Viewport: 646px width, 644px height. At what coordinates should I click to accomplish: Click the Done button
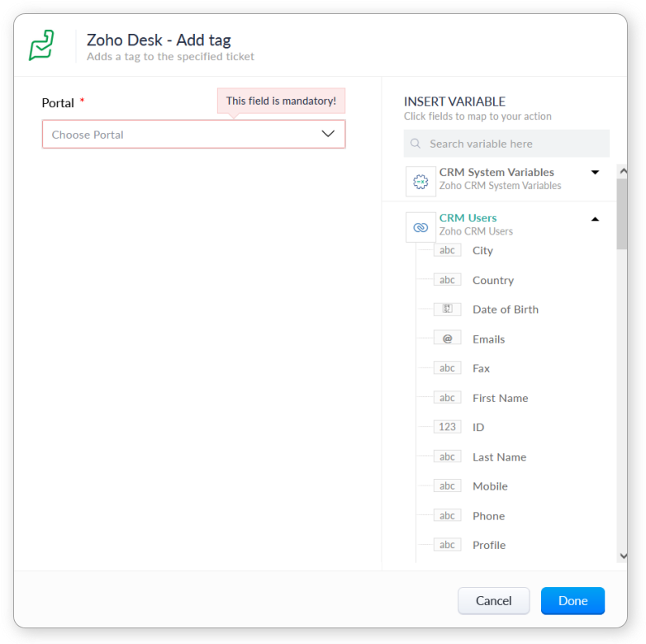(x=572, y=600)
